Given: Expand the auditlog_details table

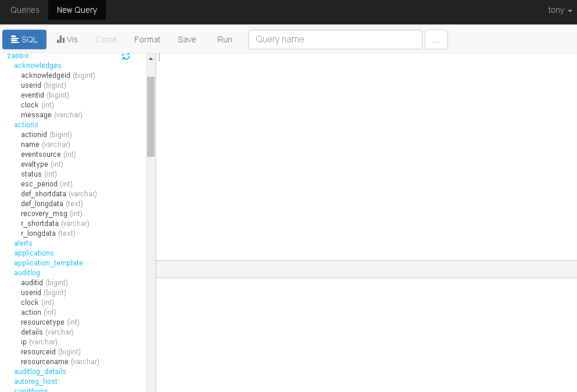Looking at the screenshot, I should [x=40, y=372].
